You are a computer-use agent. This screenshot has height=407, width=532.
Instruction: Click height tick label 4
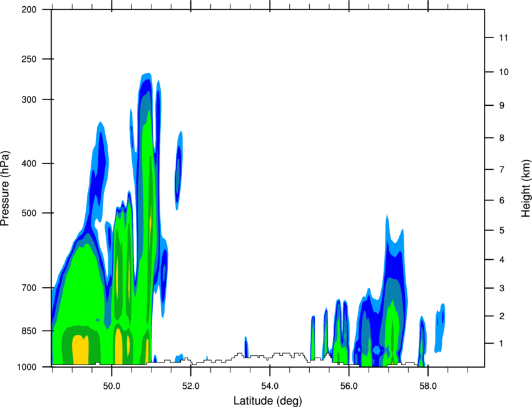[x=502, y=260]
